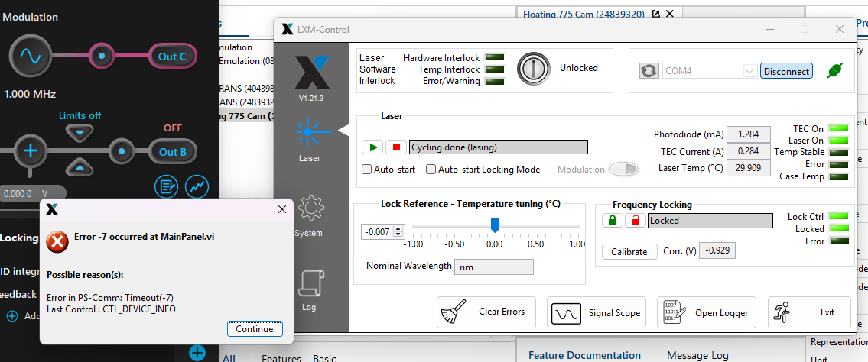Click the TEC On indicator LED
Screen dimensions: 868x362
pos(839,128)
